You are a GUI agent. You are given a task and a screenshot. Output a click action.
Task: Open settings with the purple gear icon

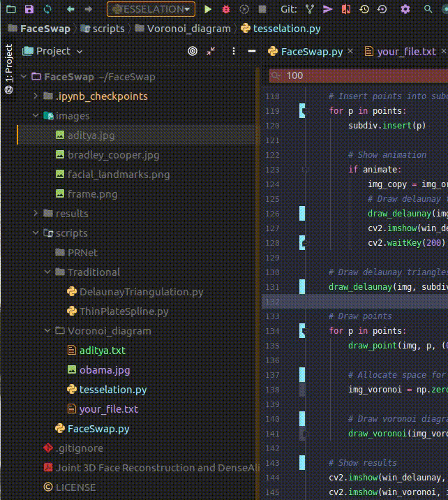pos(405,9)
